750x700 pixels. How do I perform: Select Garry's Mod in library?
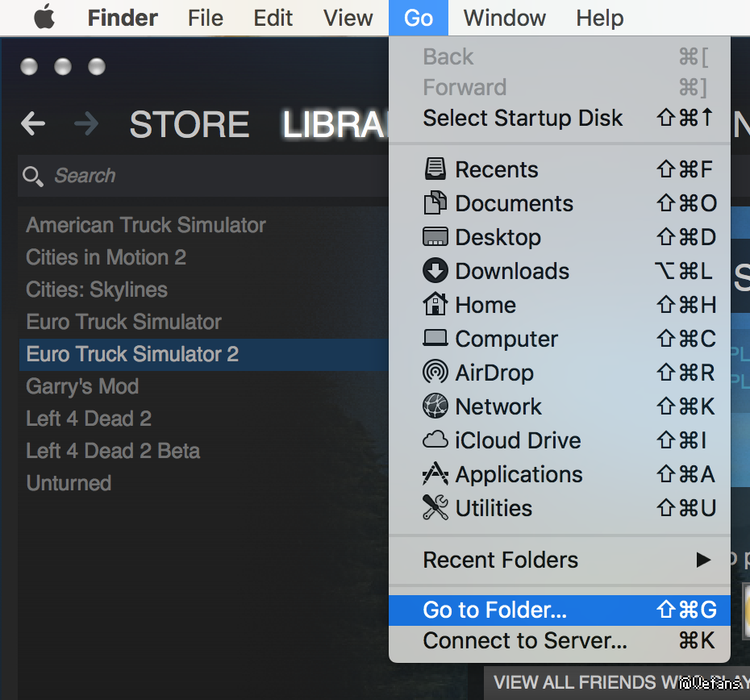coord(82,386)
